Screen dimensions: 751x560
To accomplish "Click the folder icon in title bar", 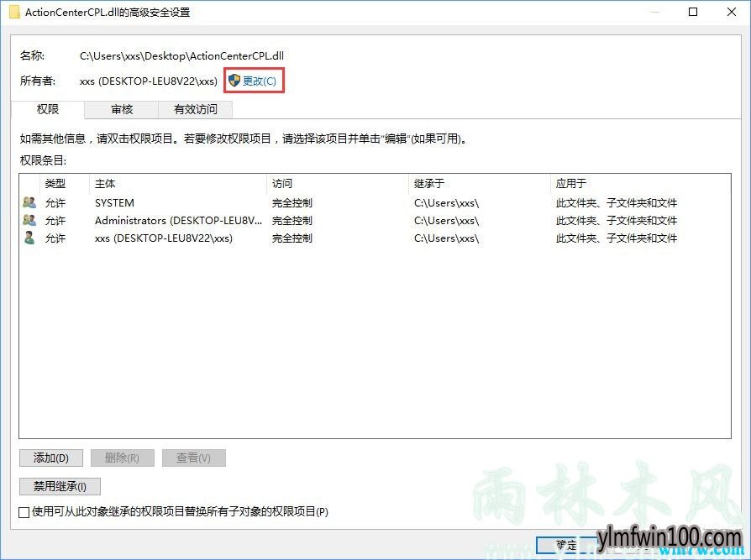I will coord(14,12).
